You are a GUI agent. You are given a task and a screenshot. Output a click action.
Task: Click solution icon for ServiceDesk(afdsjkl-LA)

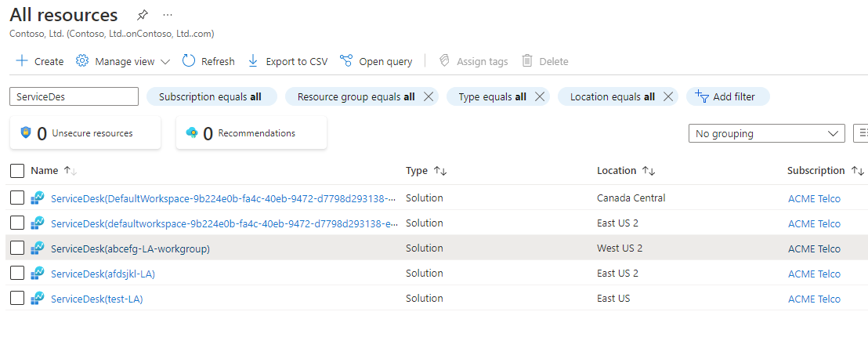tap(37, 273)
